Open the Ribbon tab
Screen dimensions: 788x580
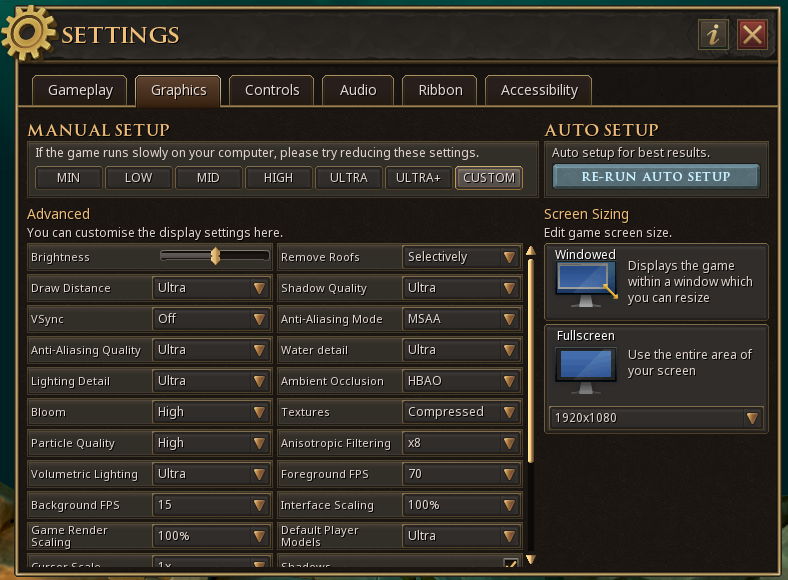coord(440,90)
